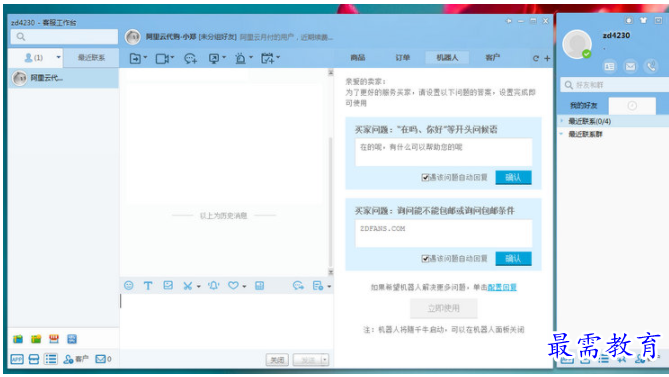This screenshot has height=377, width=669.
Task: Click the blue document plugin icon
Action: coord(72,339)
